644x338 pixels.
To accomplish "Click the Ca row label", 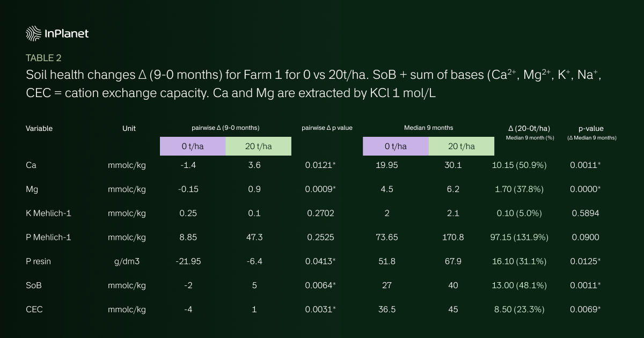I will [31, 165].
